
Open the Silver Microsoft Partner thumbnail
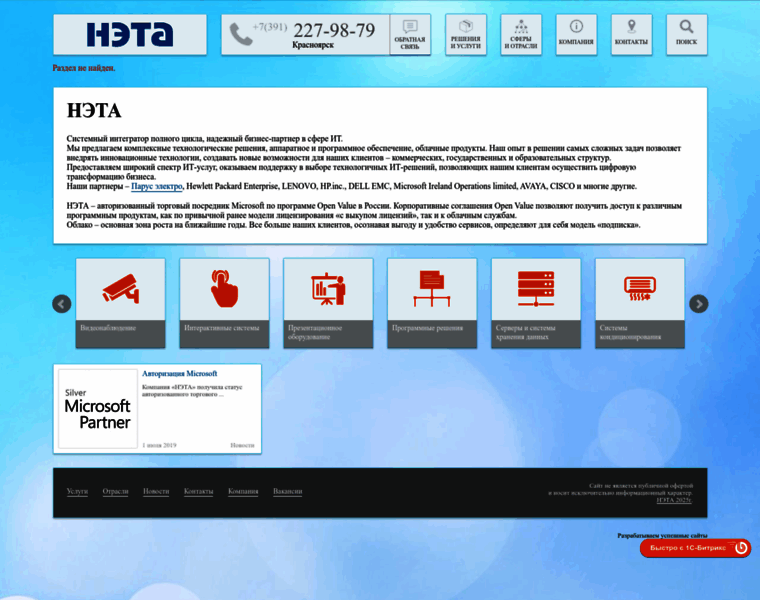pyautogui.click(x=98, y=409)
